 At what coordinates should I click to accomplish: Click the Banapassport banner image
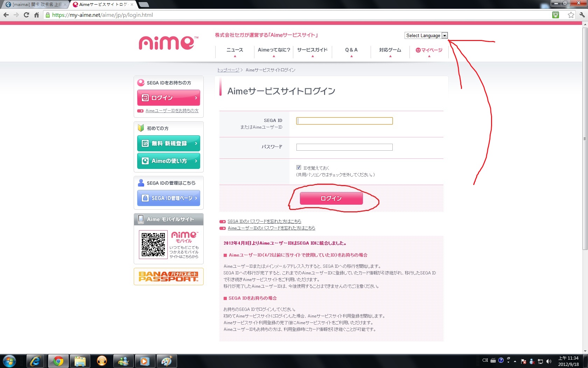tap(168, 277)
